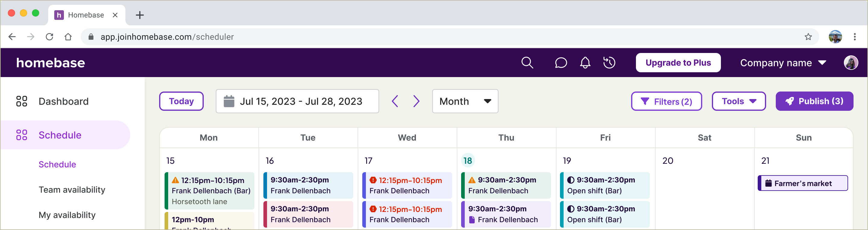Open the search magnifier in header

pos(527,63)
